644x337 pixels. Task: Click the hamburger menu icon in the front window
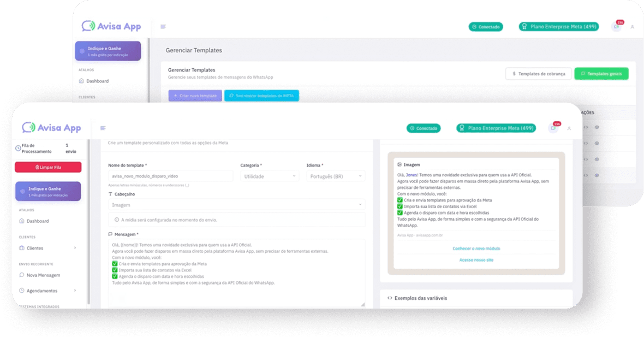tap(103, 128)
